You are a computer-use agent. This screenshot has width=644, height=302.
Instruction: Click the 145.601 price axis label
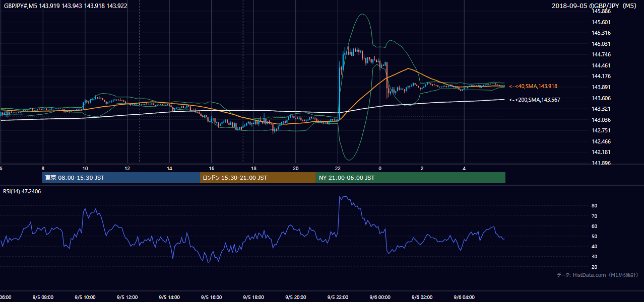(x=601, y=22)
